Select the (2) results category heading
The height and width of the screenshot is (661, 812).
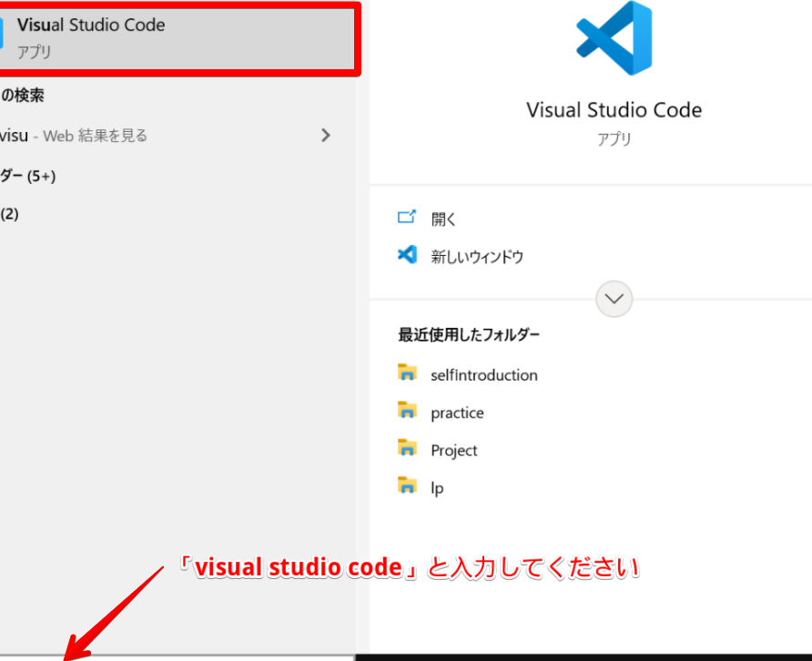pos(10,214)
